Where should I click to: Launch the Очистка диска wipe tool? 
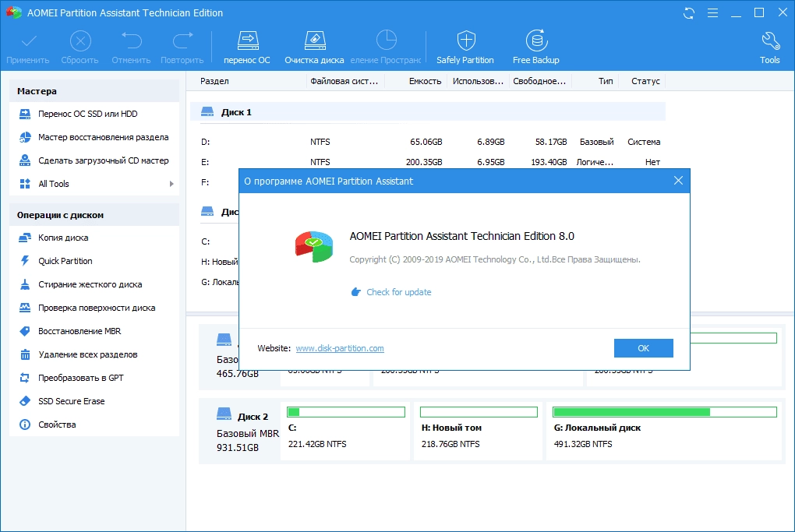pyautogui.click(x=314, y=48)
